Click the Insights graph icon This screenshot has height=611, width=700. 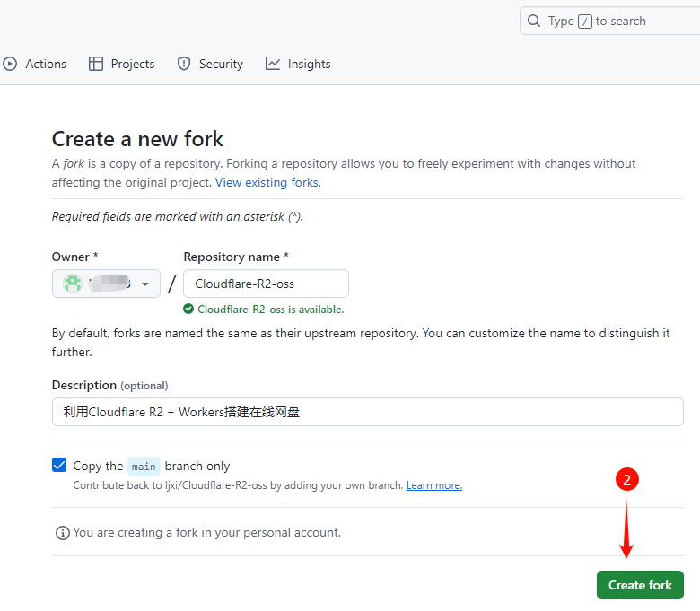coord(272,64)
